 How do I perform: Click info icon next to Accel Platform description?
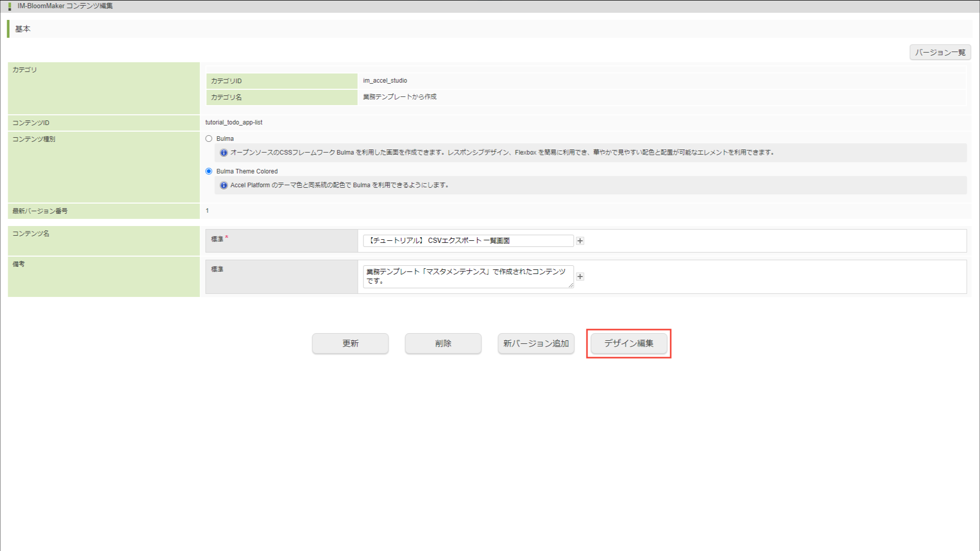tap(224, 185)
